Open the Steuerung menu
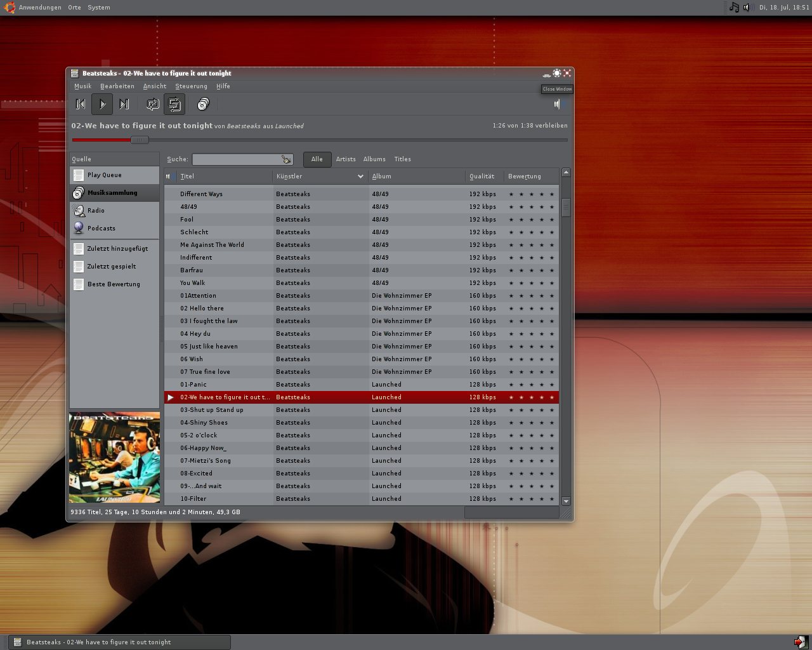 click(x=191, y=86)
